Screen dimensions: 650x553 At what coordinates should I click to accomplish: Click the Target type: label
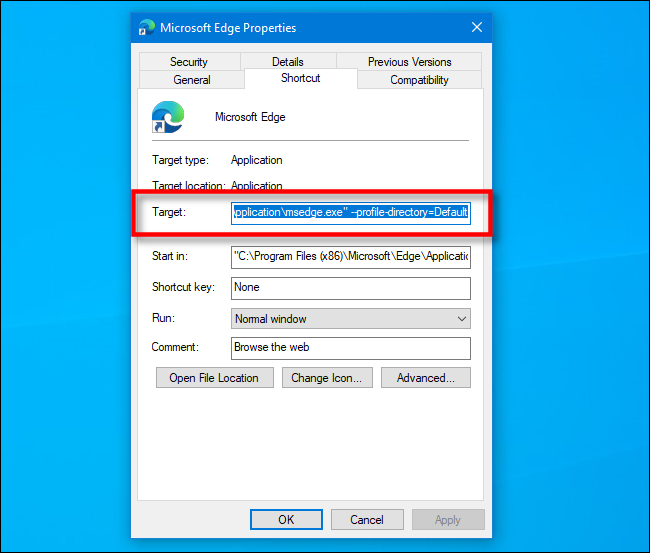(180, 160)
